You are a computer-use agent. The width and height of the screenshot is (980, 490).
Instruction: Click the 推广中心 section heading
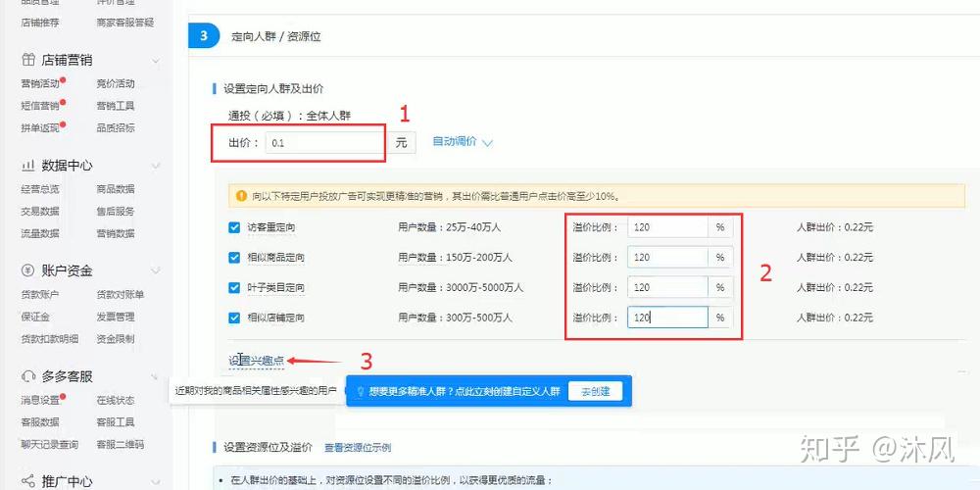pos(67,481)
